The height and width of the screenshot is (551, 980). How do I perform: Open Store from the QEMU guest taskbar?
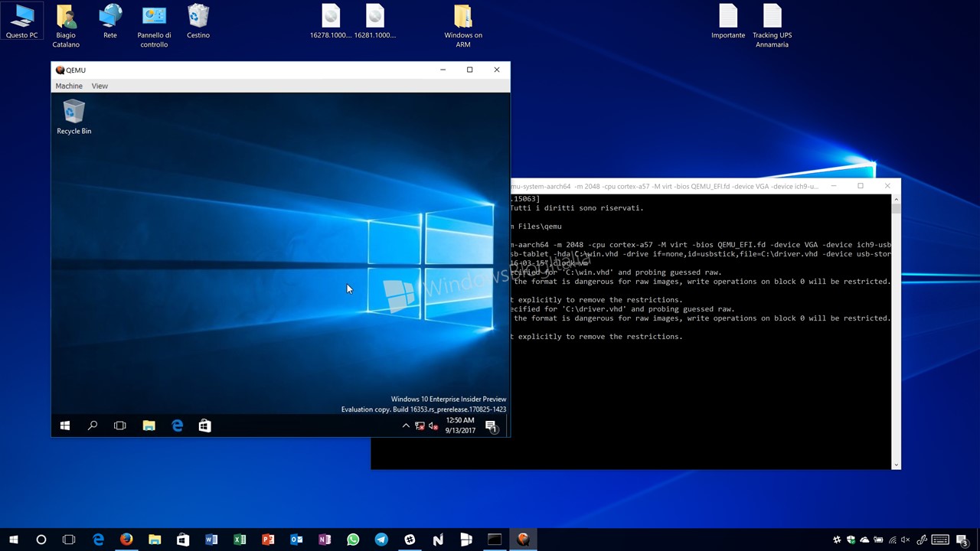tap(204, 425)
